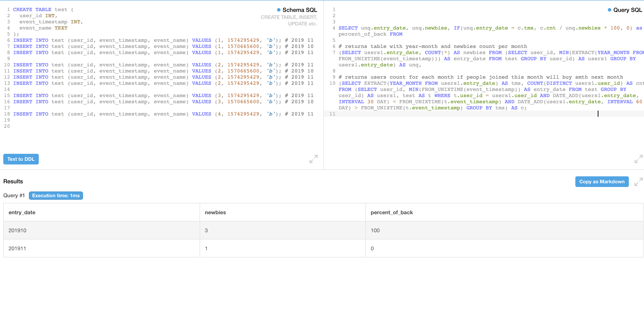Select the entry_date column header
This screenshot has height=324, width=644.
(x=22, y=212)
